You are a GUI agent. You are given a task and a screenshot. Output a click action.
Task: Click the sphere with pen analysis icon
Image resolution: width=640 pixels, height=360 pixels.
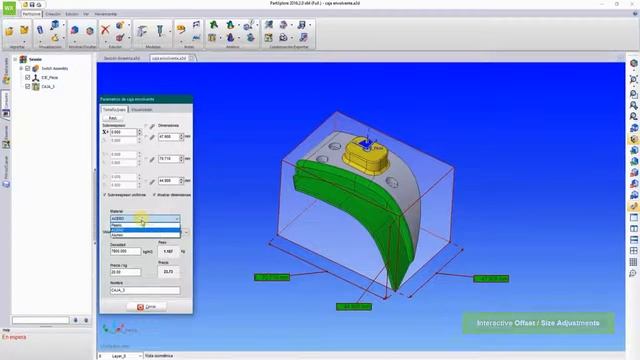pos(249,25)
